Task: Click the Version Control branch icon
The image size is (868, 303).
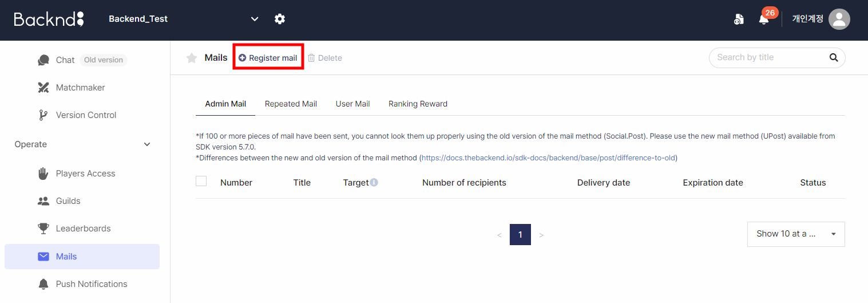Action: [43, 115]
